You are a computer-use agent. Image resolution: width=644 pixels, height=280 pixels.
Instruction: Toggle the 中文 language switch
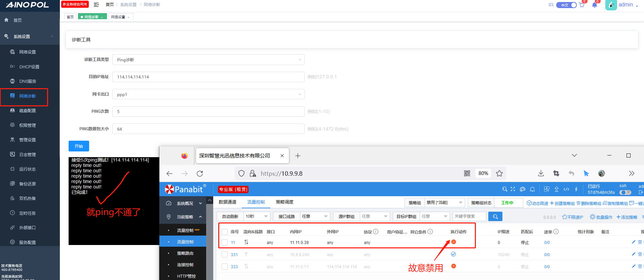(x=566, y=5)
